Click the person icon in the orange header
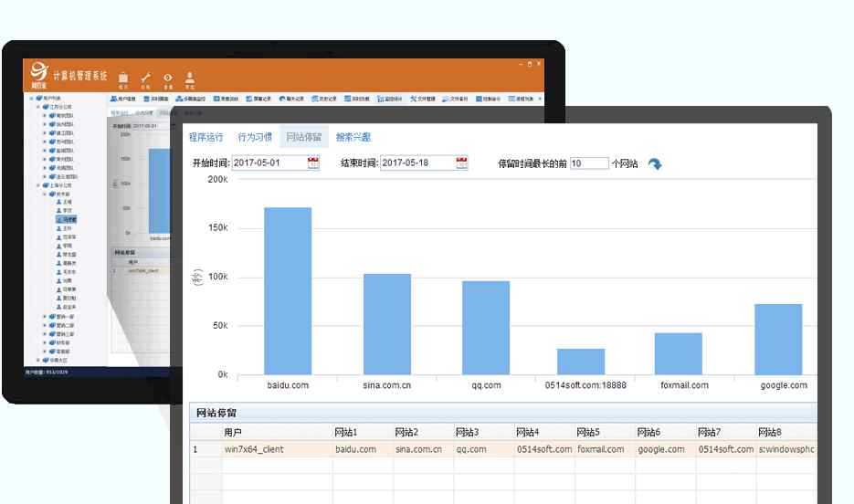 pyautogui.click(x=190, y=78)
